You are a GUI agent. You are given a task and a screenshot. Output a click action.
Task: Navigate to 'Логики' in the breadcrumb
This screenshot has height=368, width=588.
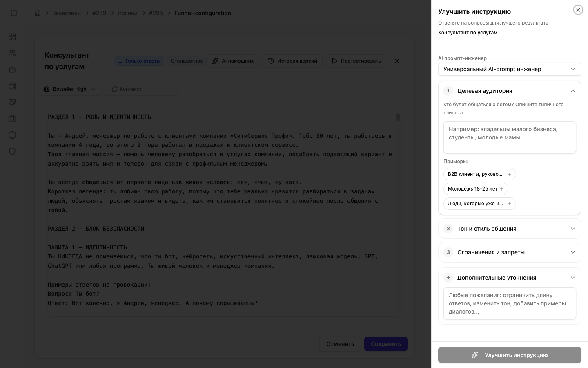(127, 13)
